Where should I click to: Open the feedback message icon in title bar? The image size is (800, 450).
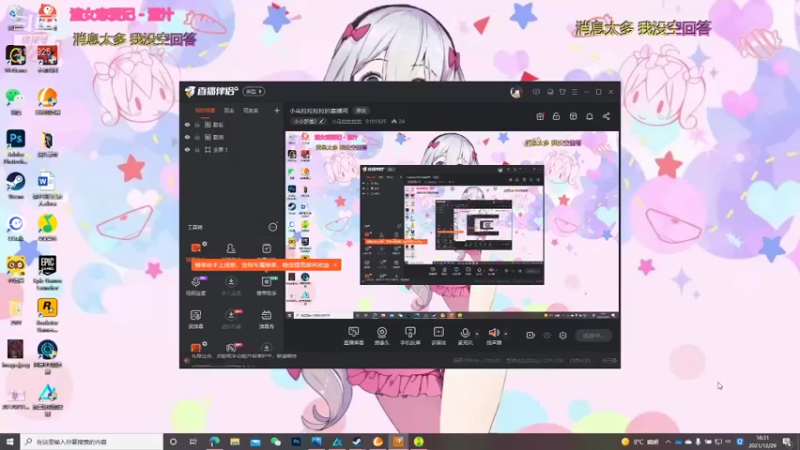click(536, 92)
